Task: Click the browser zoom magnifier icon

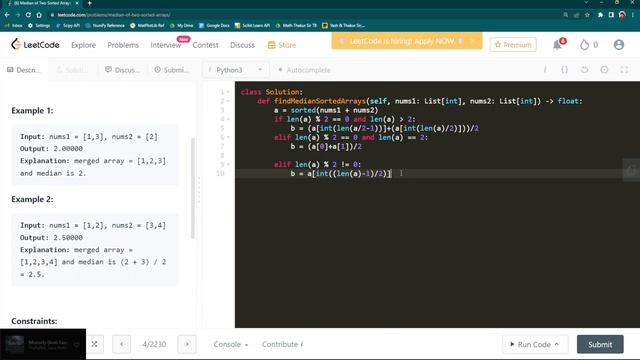Action: click(566, 15)
